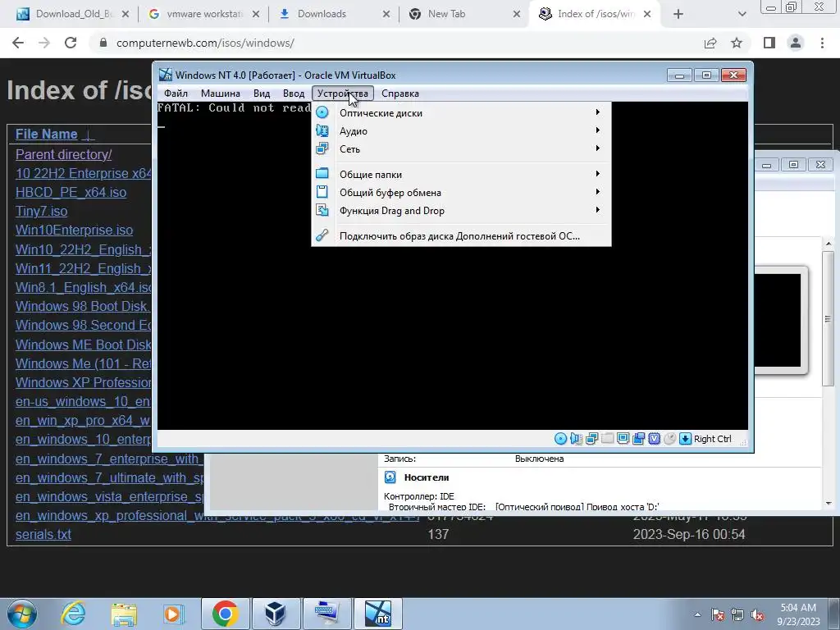
Task: Click the CPU virtualization status bar icon
Action: coord(654,439)
